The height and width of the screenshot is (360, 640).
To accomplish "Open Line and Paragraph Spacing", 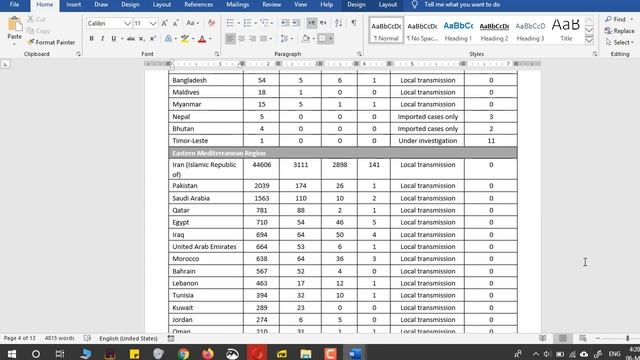I will [284, 39].
